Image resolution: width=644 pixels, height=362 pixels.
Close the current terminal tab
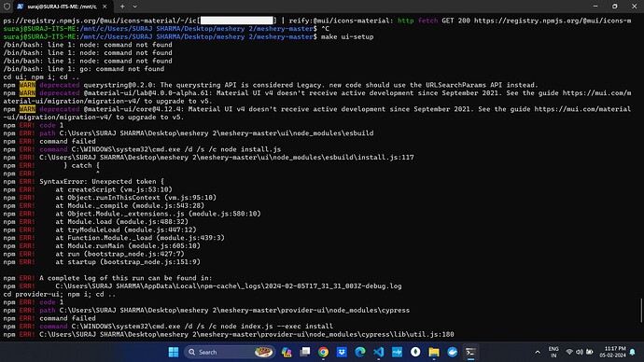coord(105,7)
